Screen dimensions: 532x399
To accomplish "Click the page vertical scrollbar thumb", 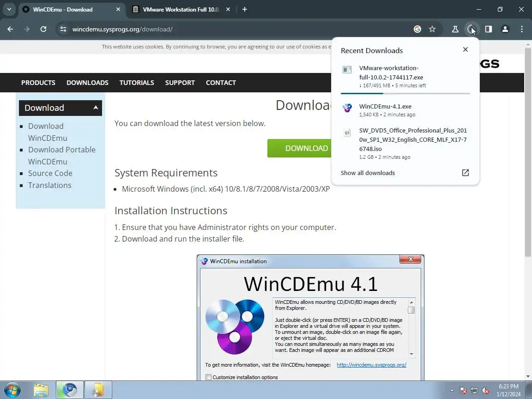I will [528, 152].
